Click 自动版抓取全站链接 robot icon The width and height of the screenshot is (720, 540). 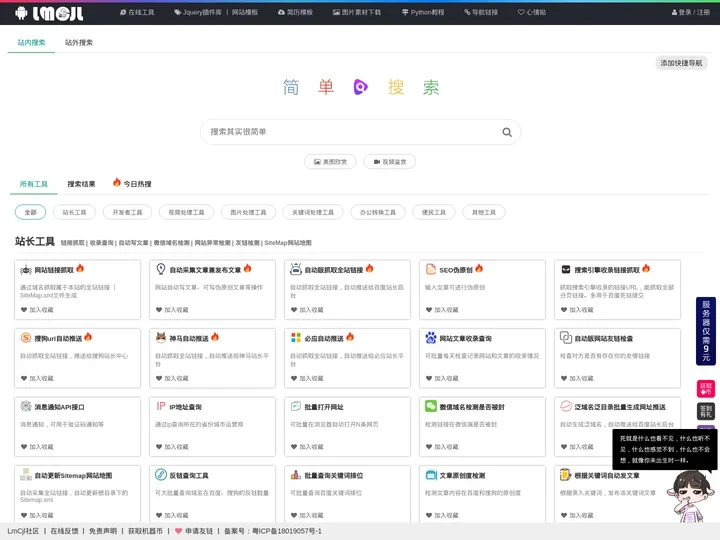point(296,270)
